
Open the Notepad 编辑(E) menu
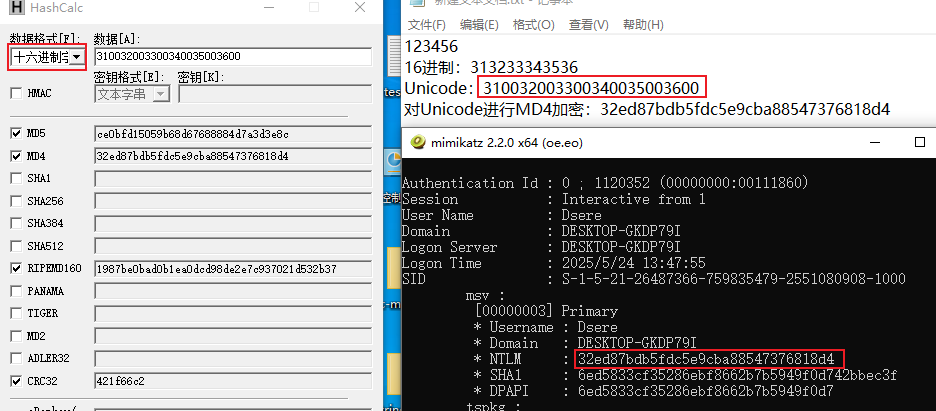tap(479, 24)
